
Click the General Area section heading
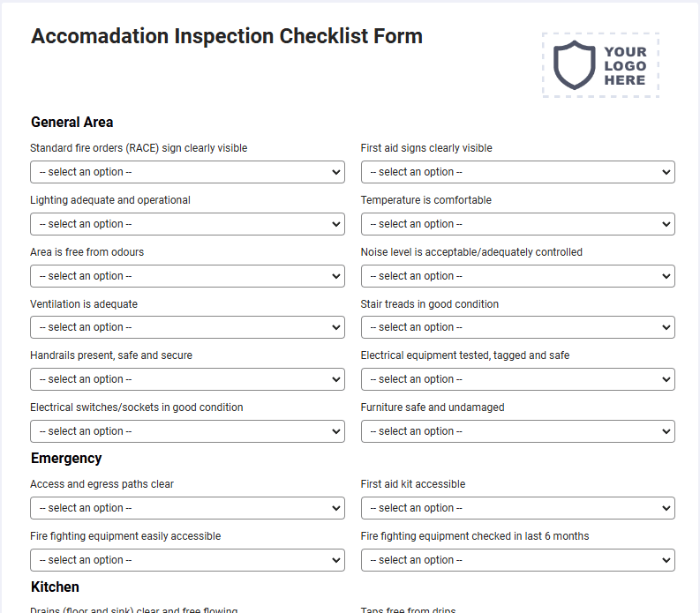(x=72, y=123)
